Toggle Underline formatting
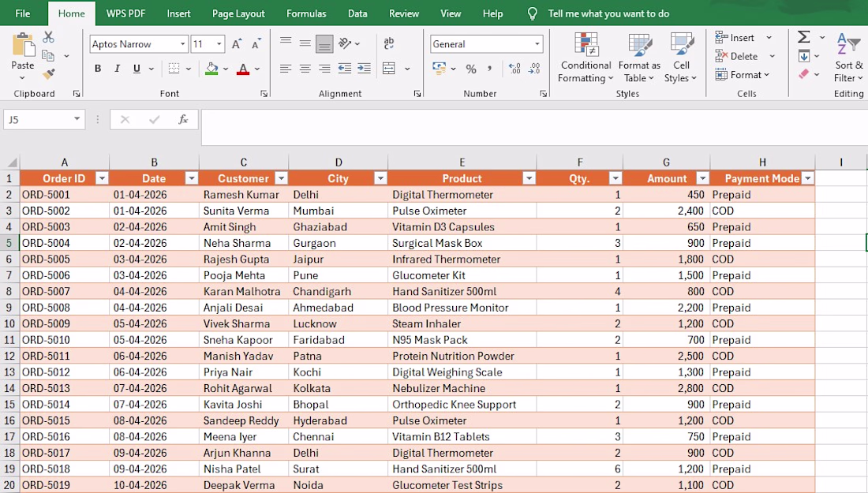868x493 pixels. pyautogui.click(x=137, y=69)
